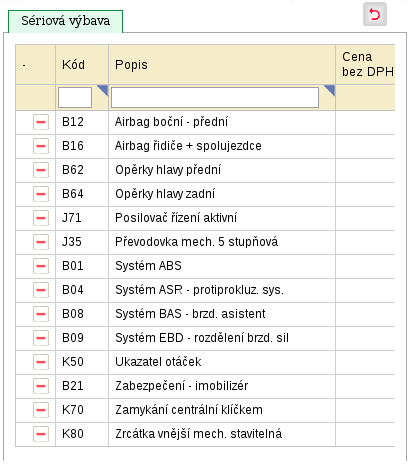Image resolution: width=411 pixels, height=465 pixels.
Task: Remove B09 Systém EBD row
Action: click(41, 338)
